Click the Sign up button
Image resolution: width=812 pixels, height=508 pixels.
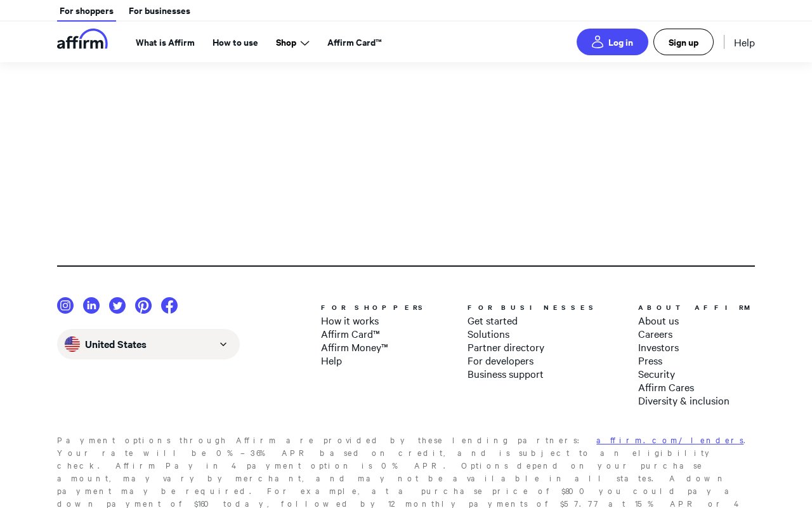click(x=683, y=42)
